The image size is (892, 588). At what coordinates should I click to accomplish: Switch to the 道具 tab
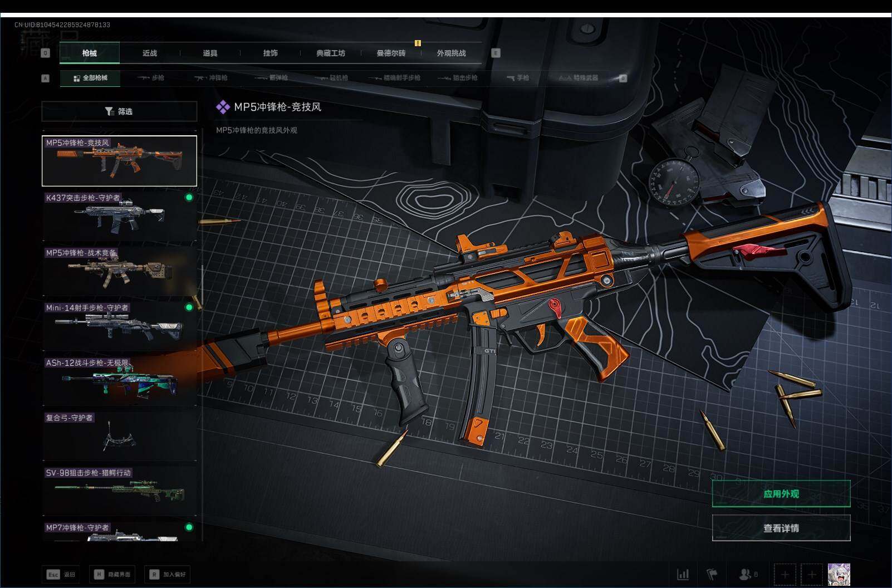pos(210,53)
